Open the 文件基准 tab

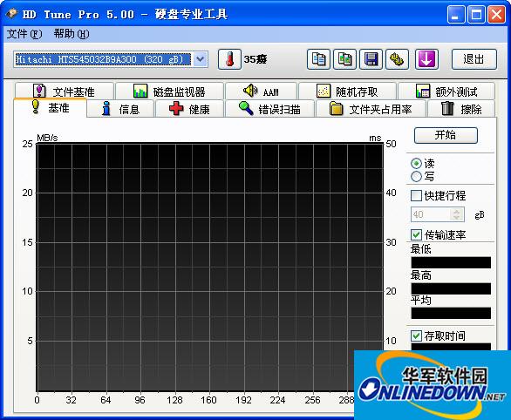click(x=65, y=91)
